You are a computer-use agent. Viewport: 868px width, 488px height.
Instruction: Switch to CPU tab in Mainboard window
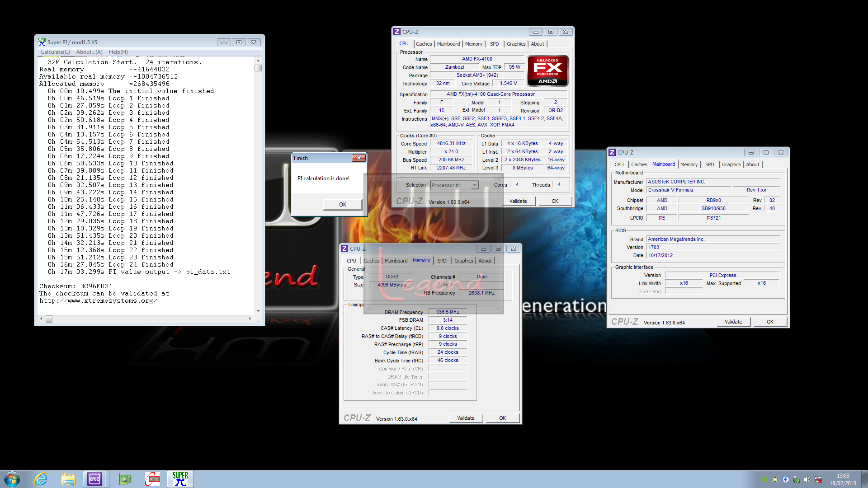point(619,164)
